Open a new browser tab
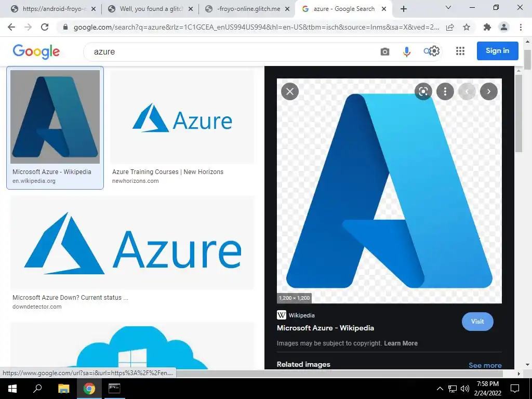Screen dimensions: 532x399 tap(403, 9)
